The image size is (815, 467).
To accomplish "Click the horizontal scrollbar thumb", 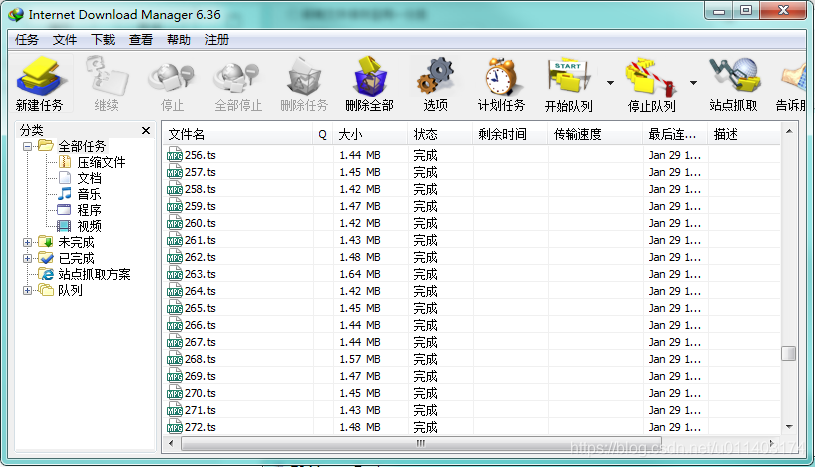I will 421,444.
